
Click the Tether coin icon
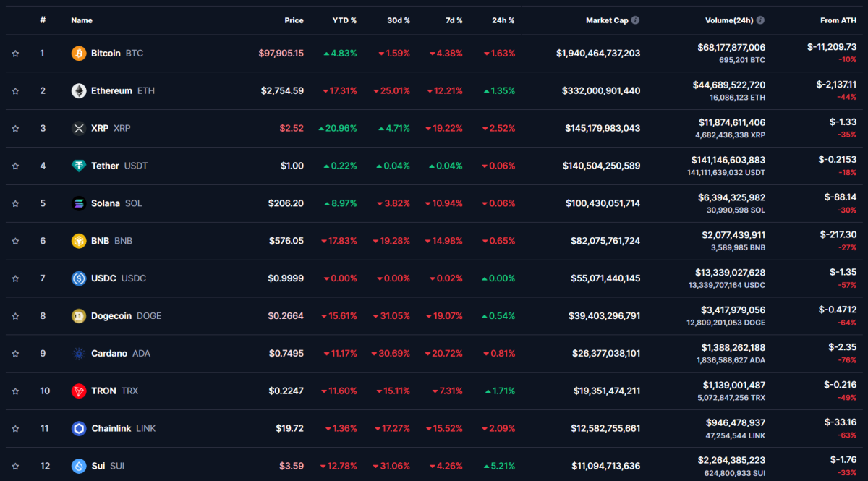pos(78,166)
